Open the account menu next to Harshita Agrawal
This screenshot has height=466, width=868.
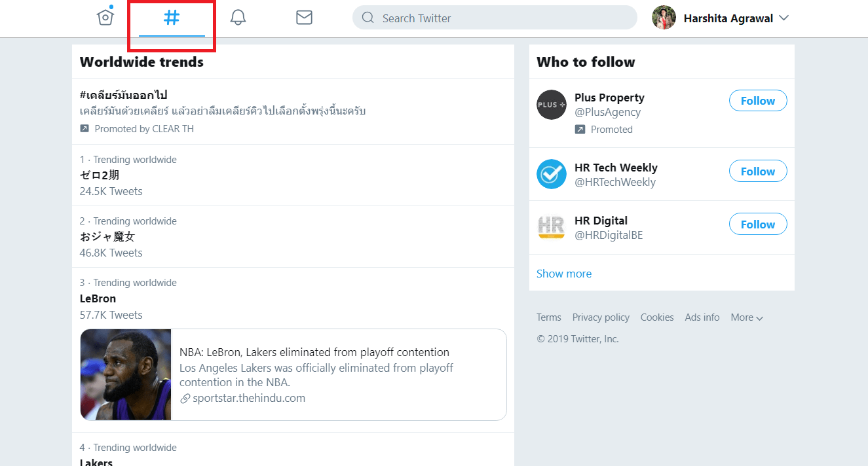click(783, 18)
